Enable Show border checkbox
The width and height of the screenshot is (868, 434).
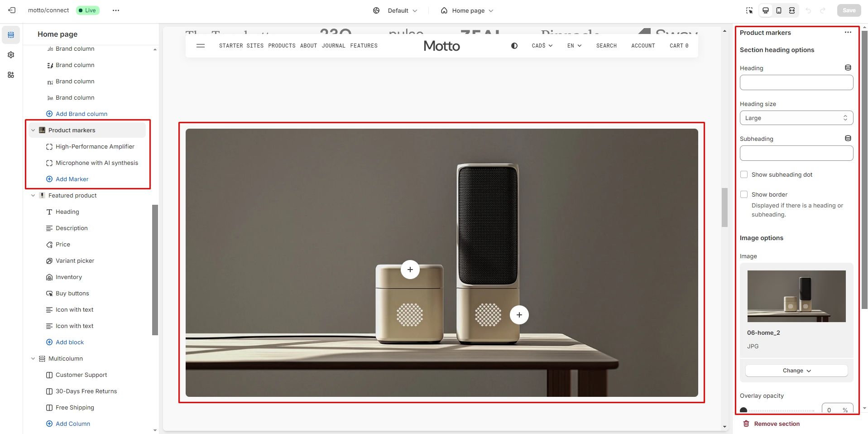tap(744, 195)
